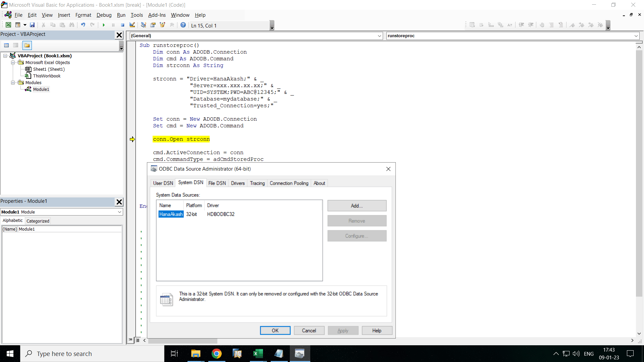Screen dimensions: 644x362
Task: Click the View Microsoft Excel icon
Action: (8, 25)
